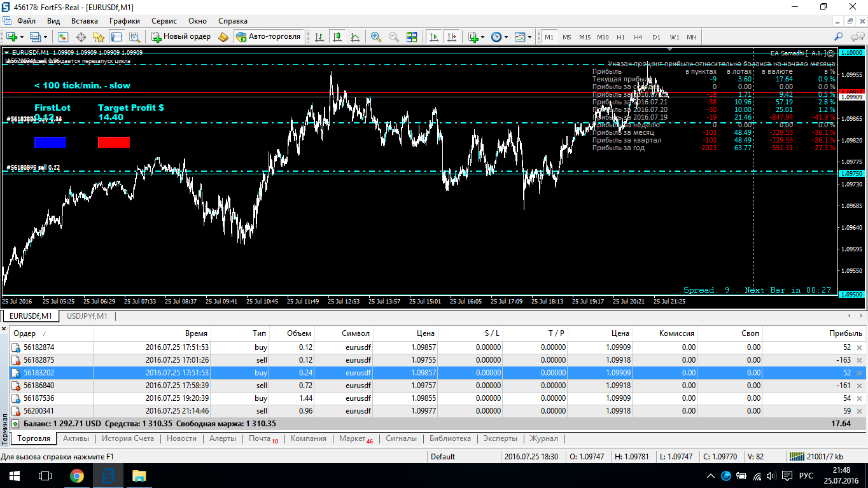Toggle chart auto-scroll icon
The height and width of the screenshot is (488, 868).
(434, 37)
